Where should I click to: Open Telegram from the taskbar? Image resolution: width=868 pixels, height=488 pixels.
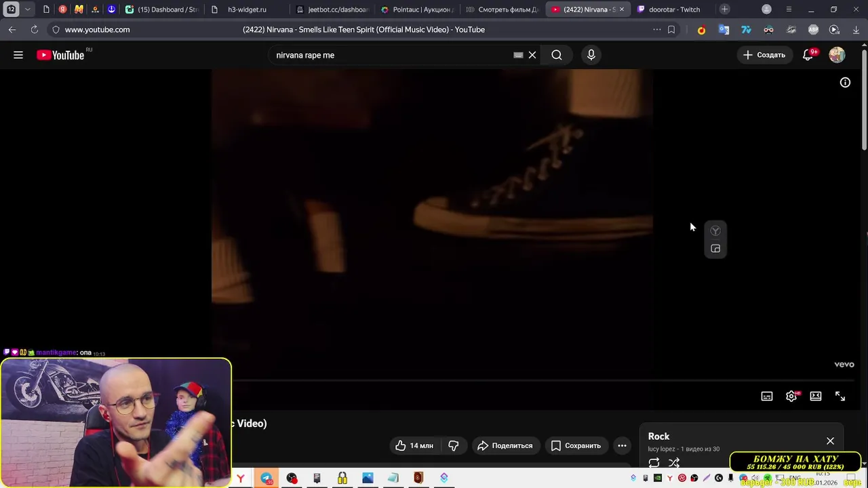coord(267,479)
